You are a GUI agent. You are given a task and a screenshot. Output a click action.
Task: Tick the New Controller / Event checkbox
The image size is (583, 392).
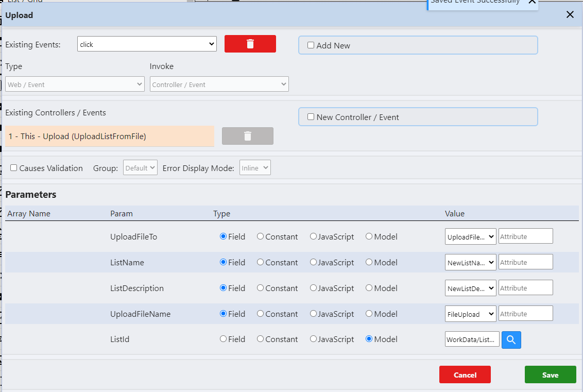[311, 117]
